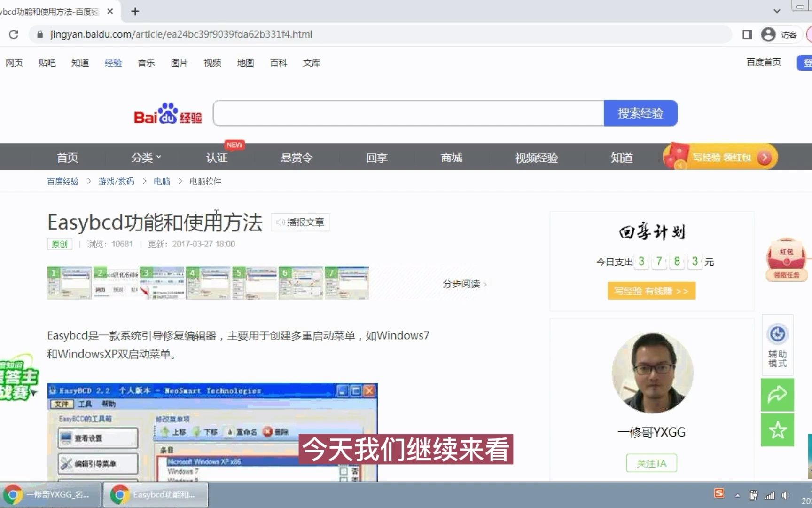The height and width of the screenshot is (508, 812).
Task: Show hidden tray icons arrow
Action: pyautogui.click(x=737, y=495)
